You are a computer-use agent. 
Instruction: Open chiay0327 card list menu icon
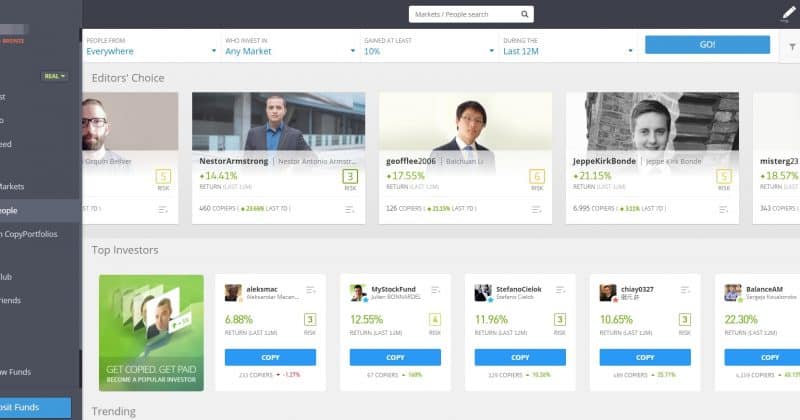tap(685, 290)
